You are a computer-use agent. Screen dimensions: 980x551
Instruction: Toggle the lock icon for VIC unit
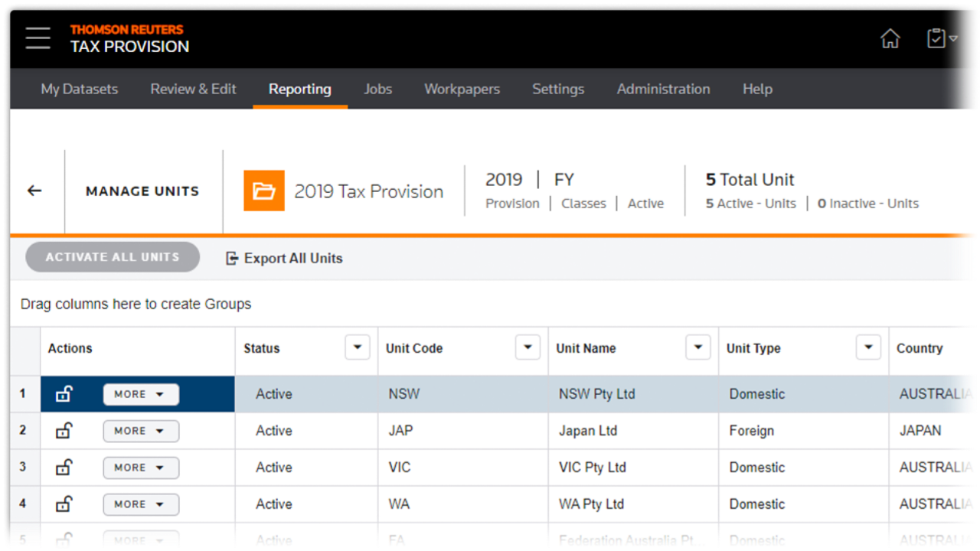[64, 468]
